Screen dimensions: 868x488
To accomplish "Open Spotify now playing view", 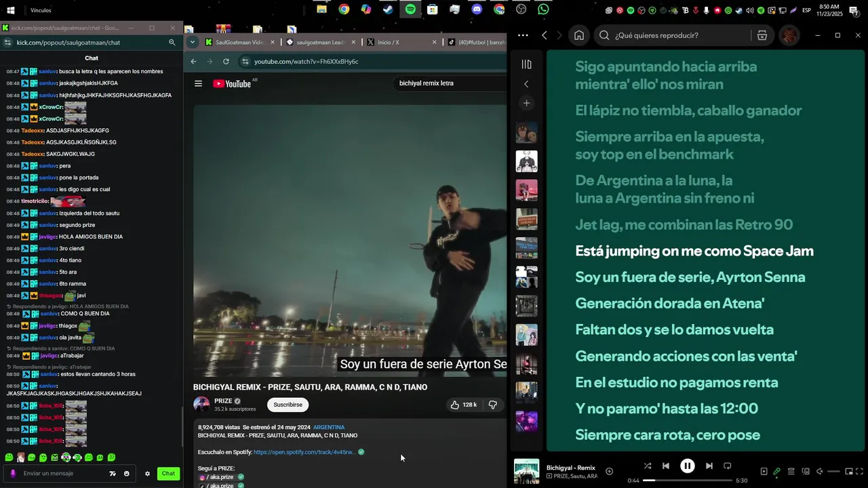I will pos(764,471).
